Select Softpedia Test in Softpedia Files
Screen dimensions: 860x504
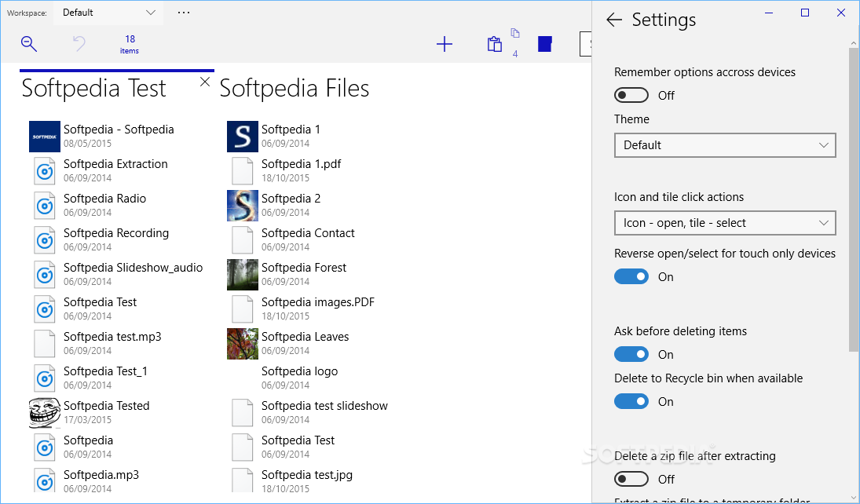tap(298, 440)
